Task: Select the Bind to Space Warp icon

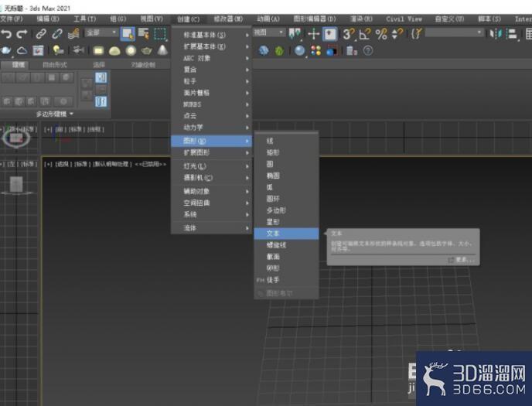Action: pyautogui.click(x=73, y=34)
